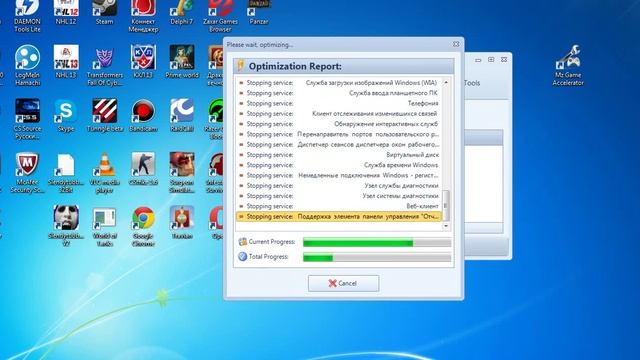
Task: Select highlighted row 'Поддержка элемента панели управления'
Action: (x=339, y=216)
